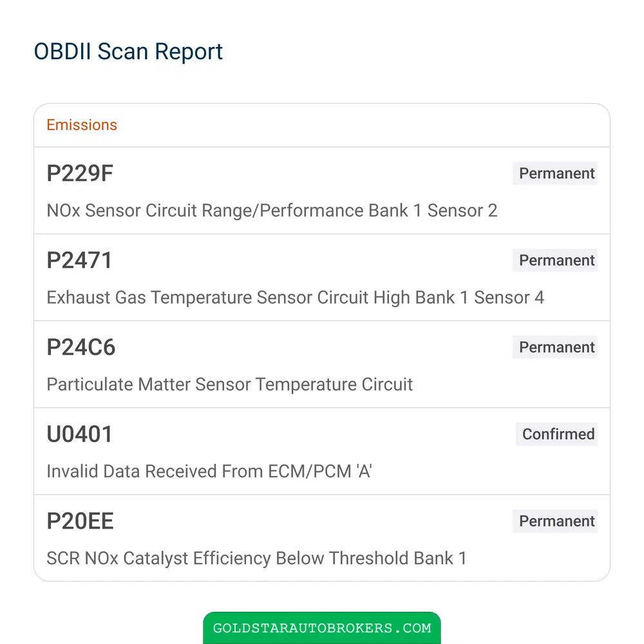The width and height of the screenshot is (644, 644).
Task: Open Exhaust Gas Temperature Sensor description
Action: coord(296,298)
